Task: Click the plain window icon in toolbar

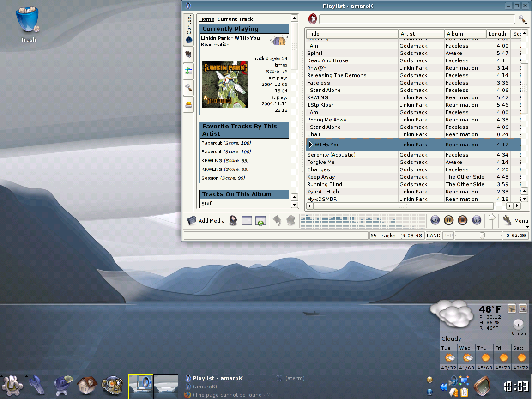Action: 247,221
